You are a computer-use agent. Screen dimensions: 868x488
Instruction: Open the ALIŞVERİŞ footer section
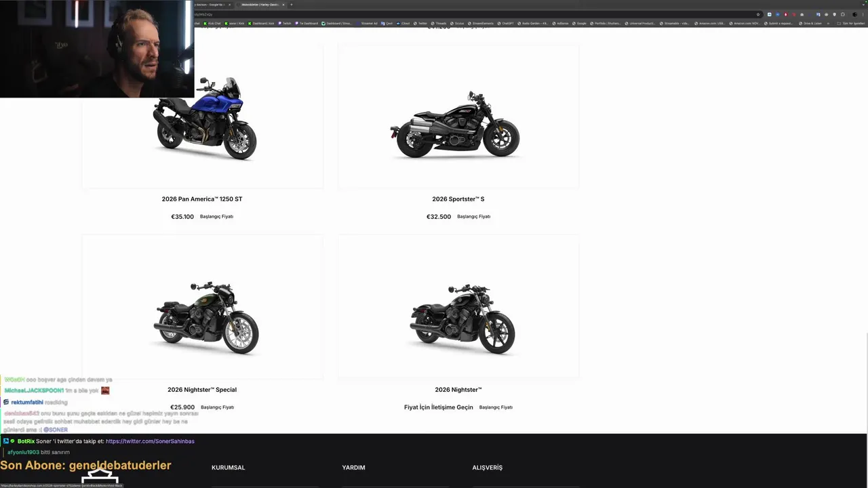[488, 468]
